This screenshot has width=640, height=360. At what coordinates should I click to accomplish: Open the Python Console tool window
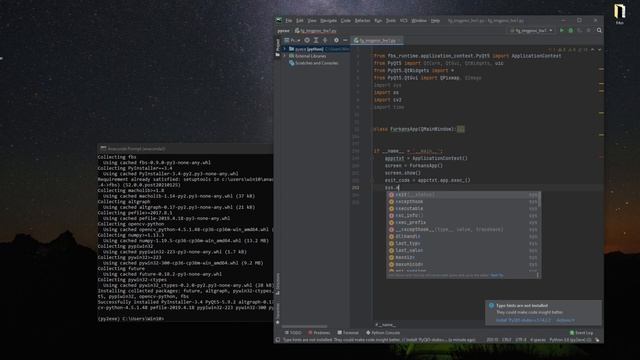point(383,333)
